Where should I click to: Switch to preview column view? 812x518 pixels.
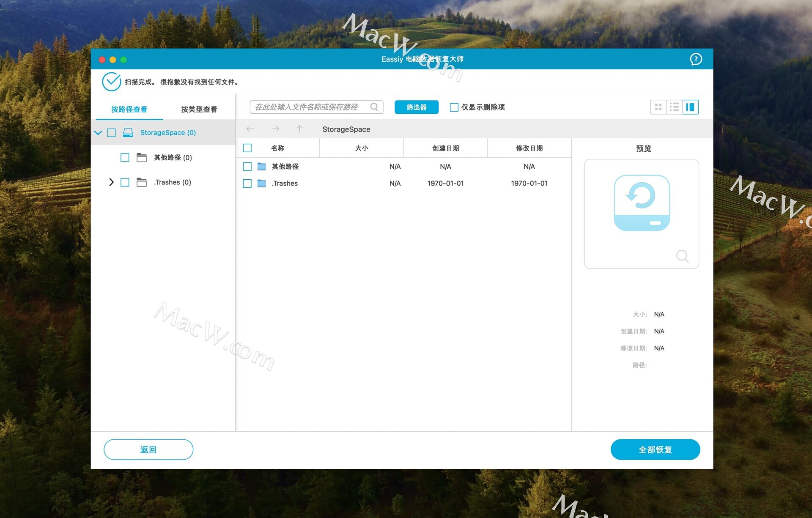[x=690, y=107]
